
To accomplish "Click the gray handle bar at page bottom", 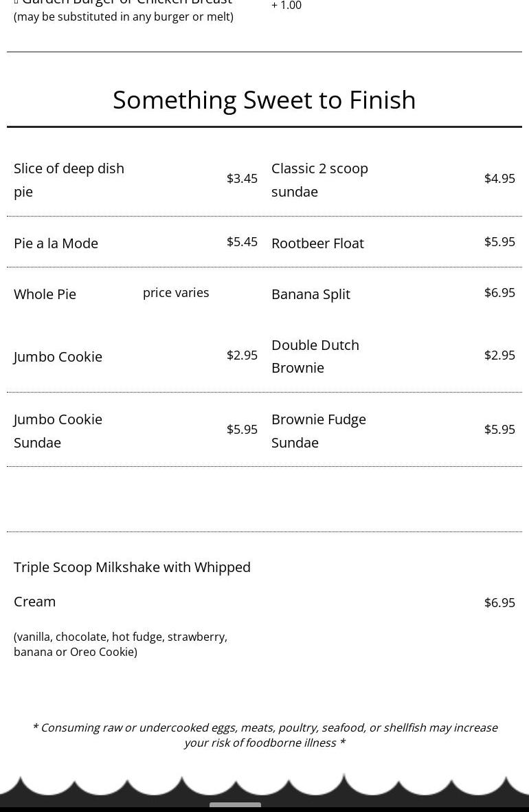I will pyautogui.click(x=235, y=806).
